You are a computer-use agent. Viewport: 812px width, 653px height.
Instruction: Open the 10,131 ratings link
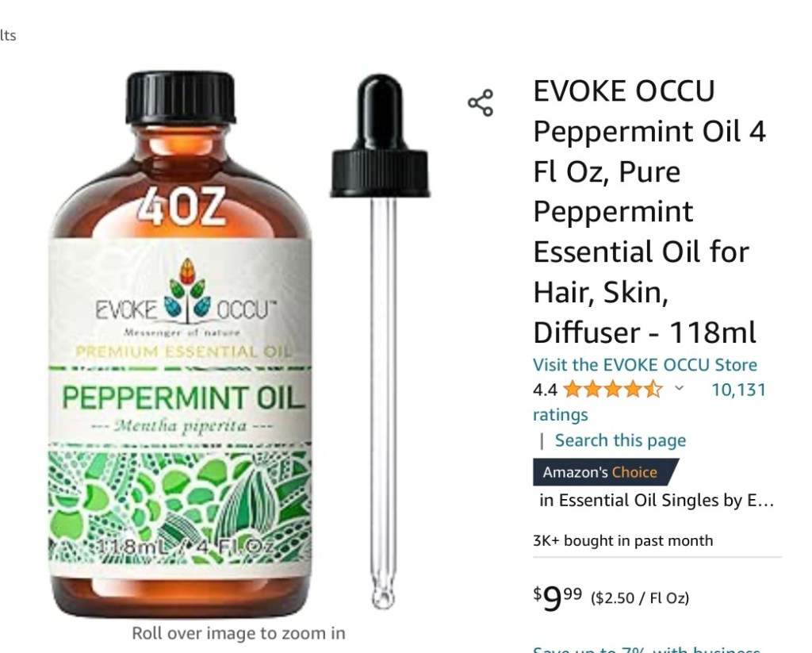coord(649,401)
